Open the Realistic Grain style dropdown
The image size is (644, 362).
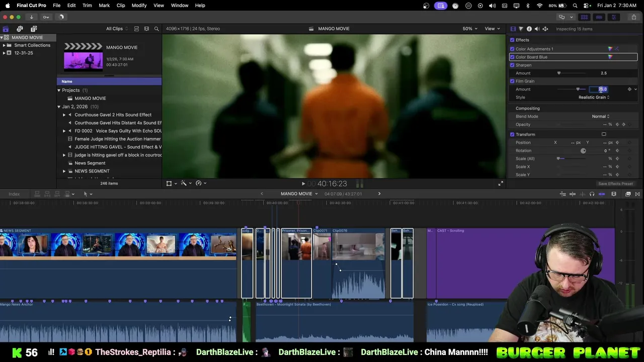pyautogui.click(x=594, y=97)
